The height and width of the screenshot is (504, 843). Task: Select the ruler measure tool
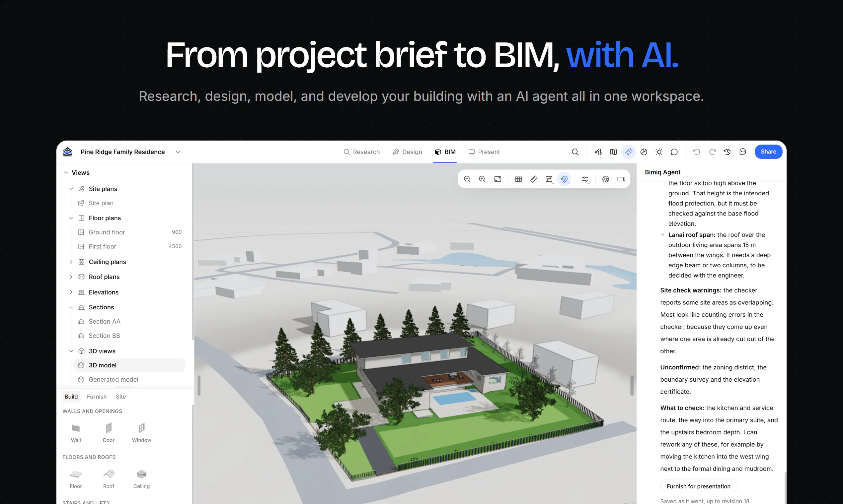pyautogui.click(x=534, y=179)
